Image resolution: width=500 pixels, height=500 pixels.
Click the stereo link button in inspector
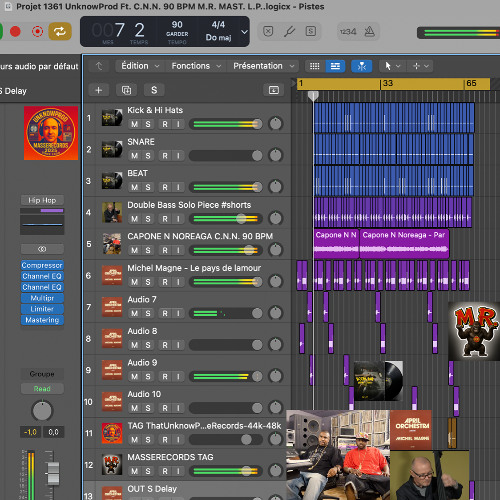click(x=42, y=249)
